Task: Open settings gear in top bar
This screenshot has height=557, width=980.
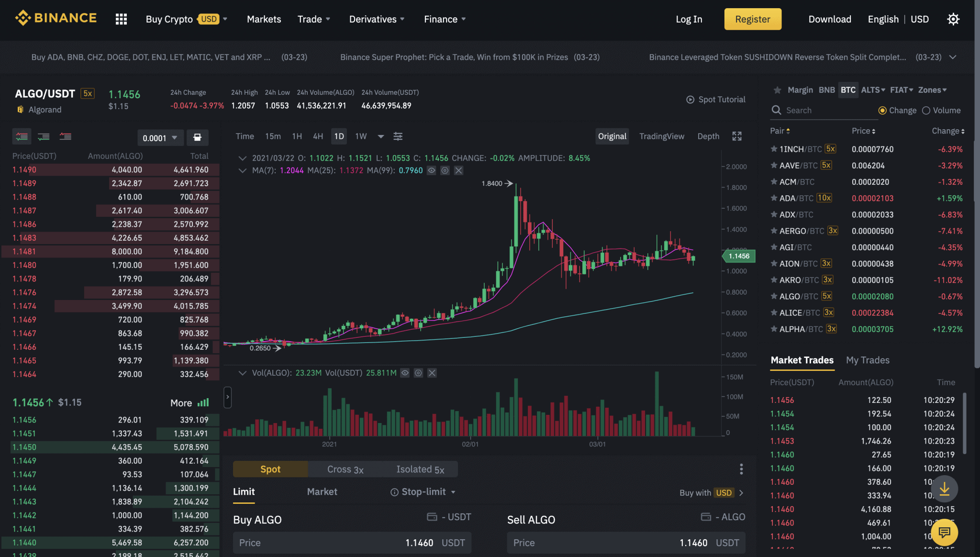Action: point(953,19)
